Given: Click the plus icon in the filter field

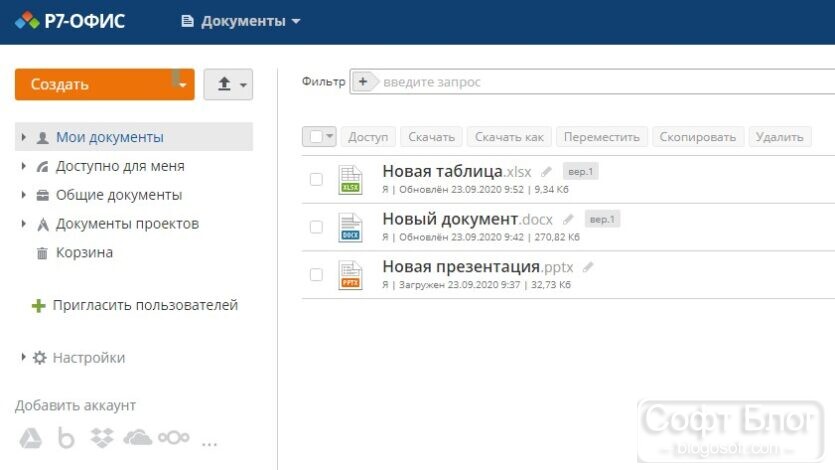Looking at the screenshot, I should point(363,82).
